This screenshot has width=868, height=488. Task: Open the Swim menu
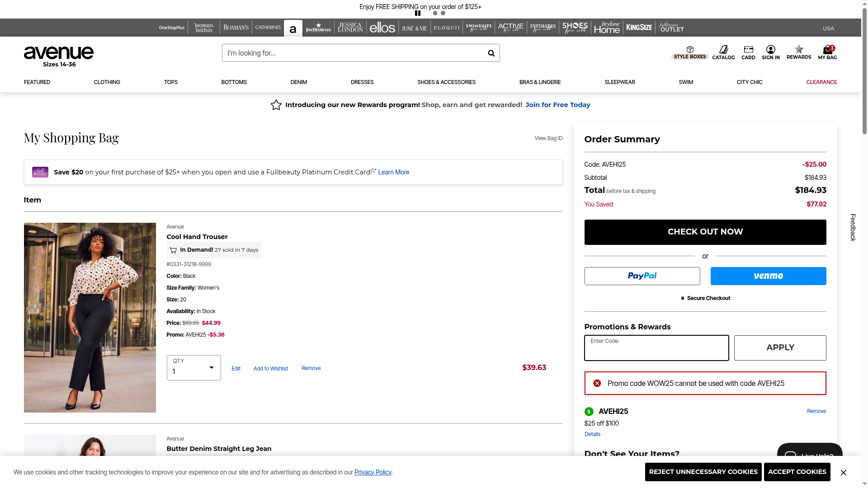(686, 82)
